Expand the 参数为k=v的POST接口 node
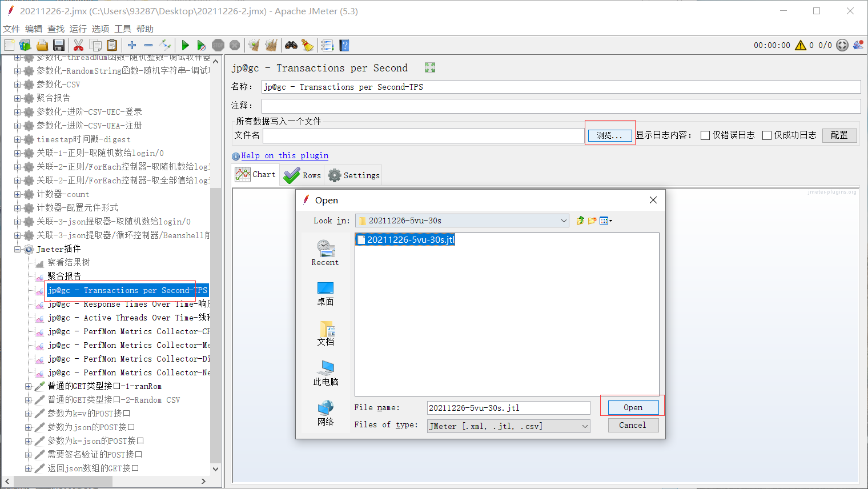Screen dimensions: 868x489 tap(28, 414)
